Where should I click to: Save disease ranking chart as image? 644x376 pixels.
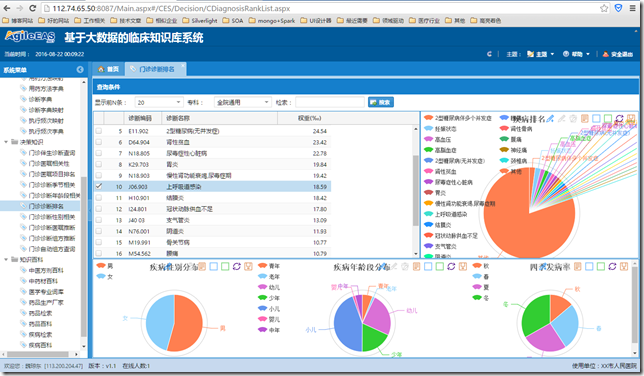point(631,119)
